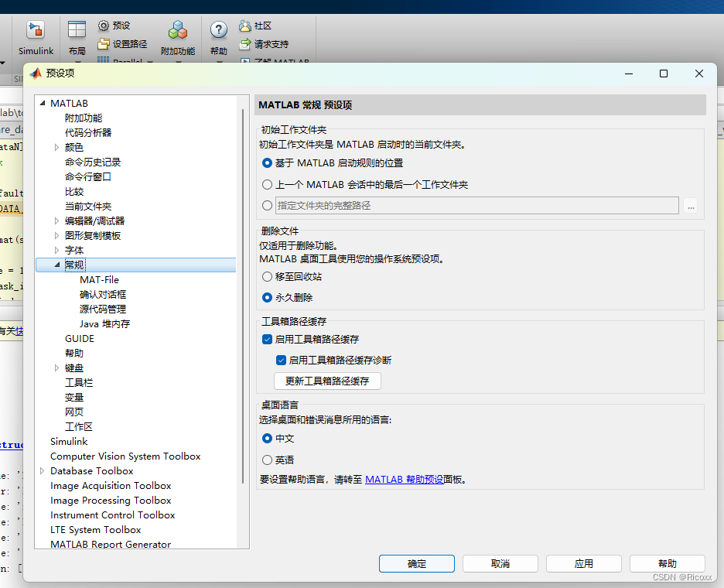Select Simulink in preferences tree
This screenshot has width=724, height=588.
[x=69, y=442]
